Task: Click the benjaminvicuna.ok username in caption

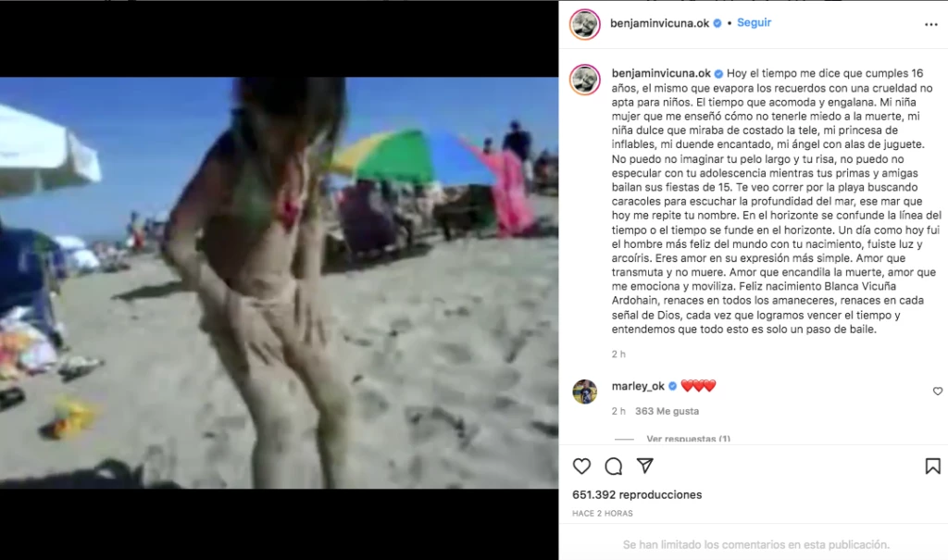Action: [x=661, y=73]
